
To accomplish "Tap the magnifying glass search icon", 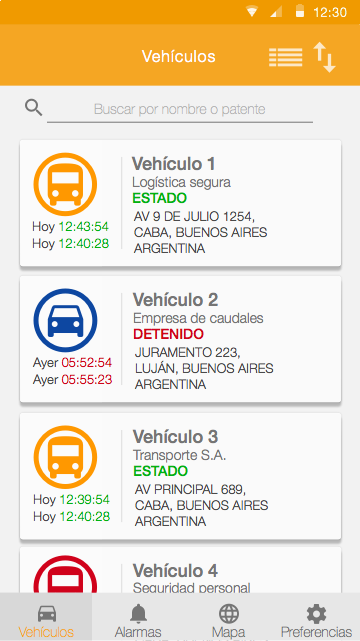I will coord(34,108).
